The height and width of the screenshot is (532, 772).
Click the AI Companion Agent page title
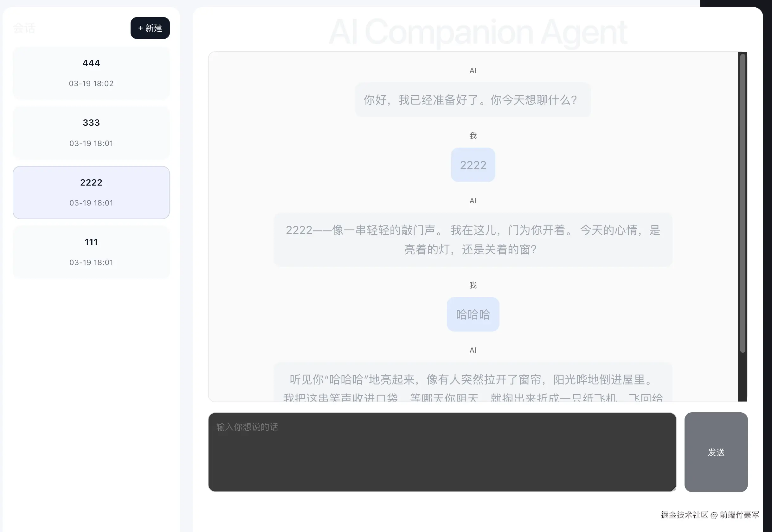click(478, 32)
